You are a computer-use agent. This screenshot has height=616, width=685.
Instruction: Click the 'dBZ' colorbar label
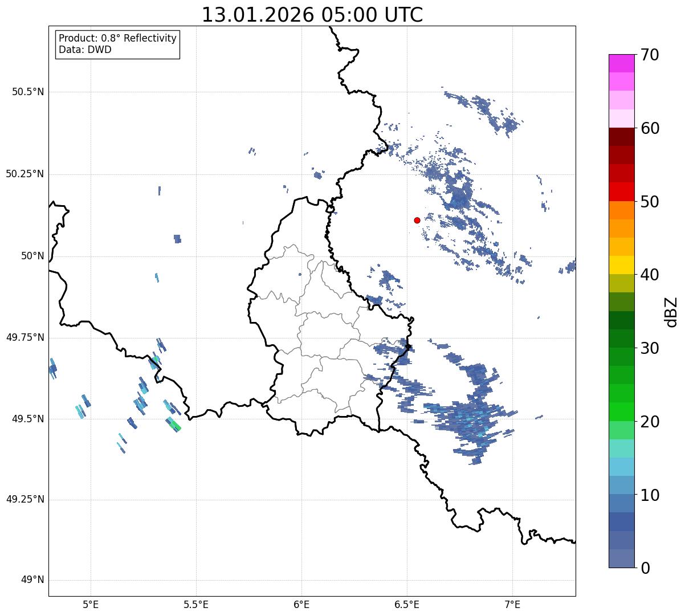tap(671, 311)
